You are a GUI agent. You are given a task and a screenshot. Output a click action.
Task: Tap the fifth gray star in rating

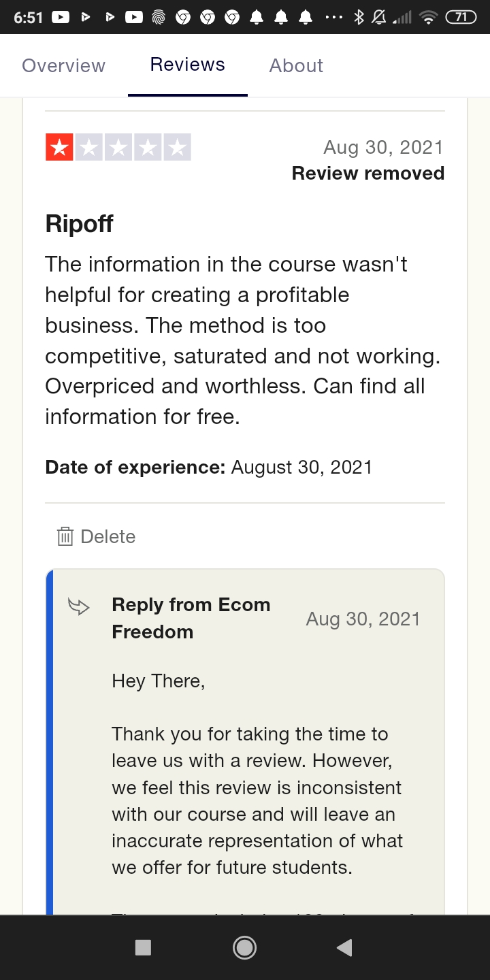point(177,147)
